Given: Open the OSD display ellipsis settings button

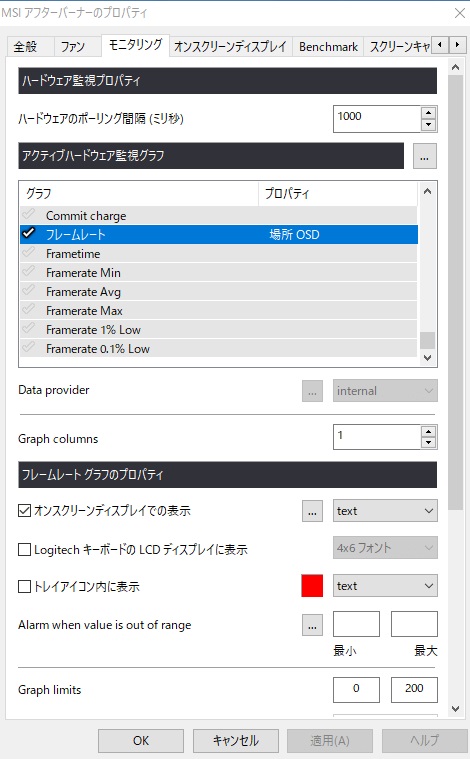Looking at the screenshot, I should (x=312, y=511).
